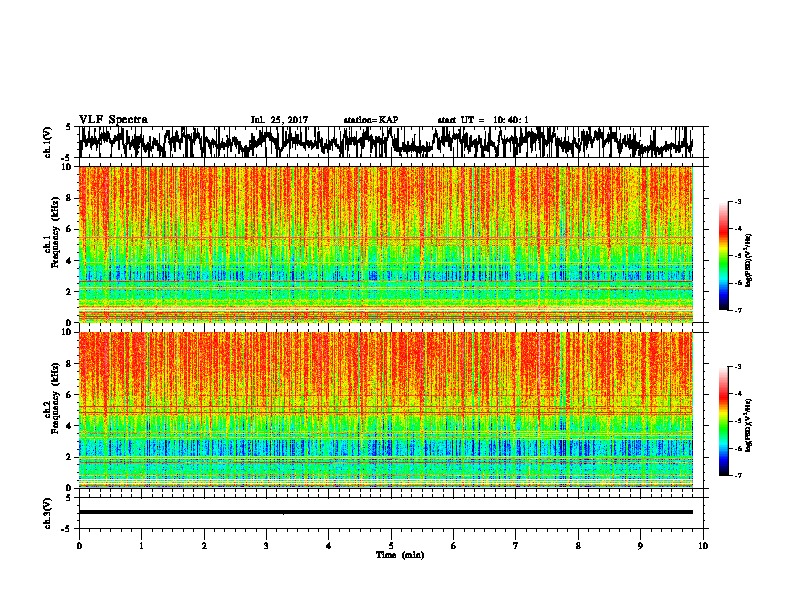Image resolution: width=792 pixels, height=612 pixels.
Task: Click the "-3" label on ch.1 color bar
Action: point(737,201)
